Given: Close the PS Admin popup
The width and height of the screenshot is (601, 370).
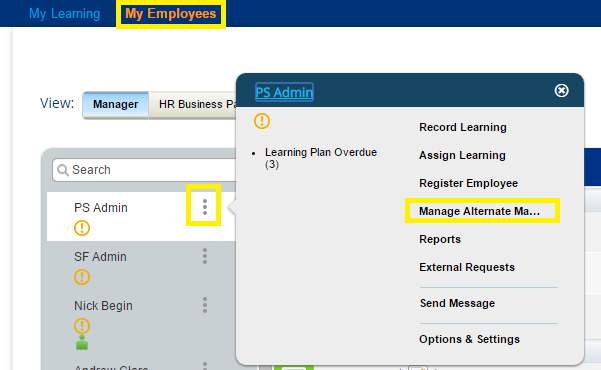Looking at the screenshot, I should point(561,91).
